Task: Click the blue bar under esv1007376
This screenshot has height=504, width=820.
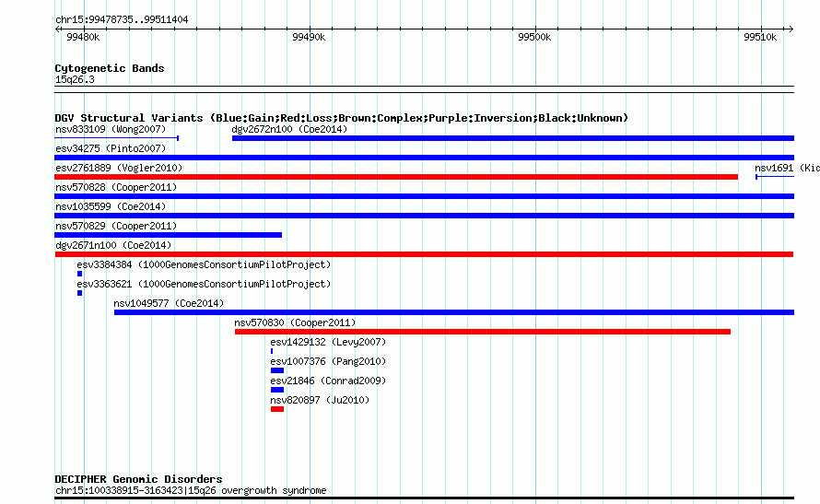Action: coord(277,370)
